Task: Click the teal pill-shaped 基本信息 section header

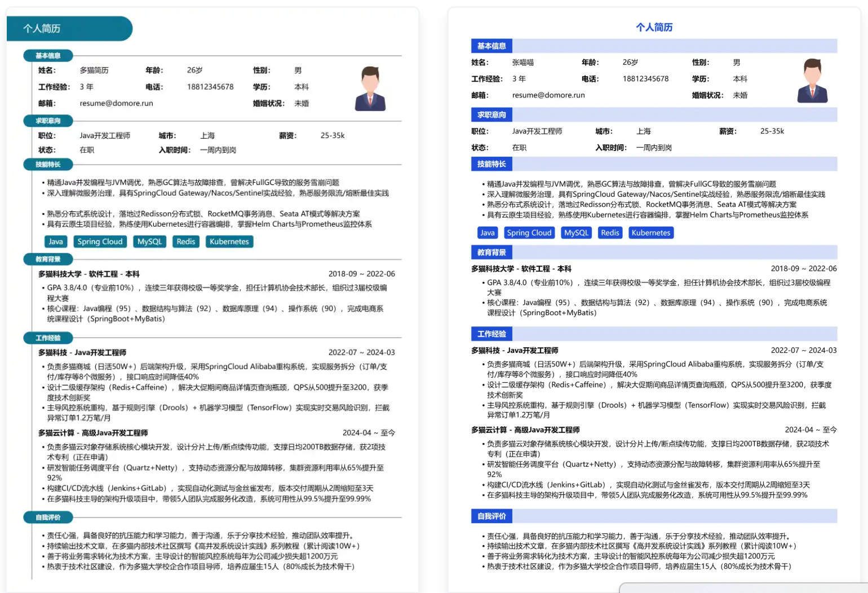Action: point(48,56)
